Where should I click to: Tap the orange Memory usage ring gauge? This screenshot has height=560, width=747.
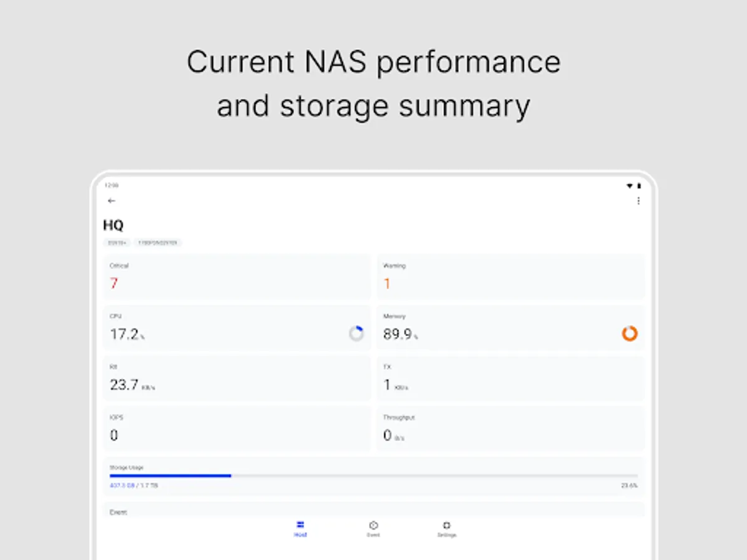pyautogui.click(x=629, y=334)
